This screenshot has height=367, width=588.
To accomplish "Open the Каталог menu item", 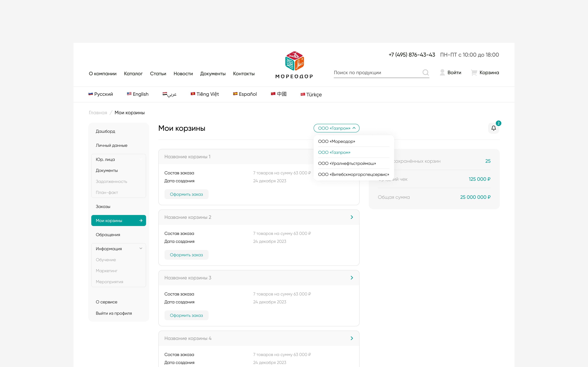I will [133, 74].
